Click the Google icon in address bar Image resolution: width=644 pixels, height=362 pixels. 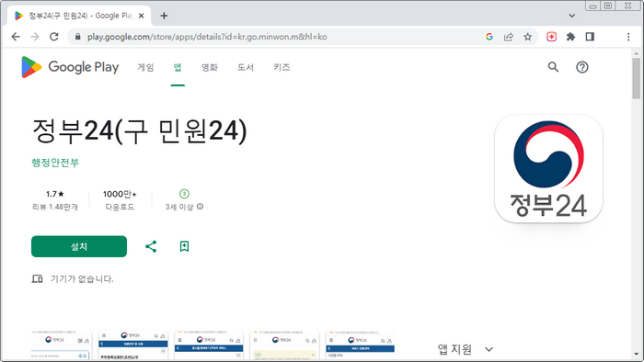pyautogui.click(x=489, y=37)
